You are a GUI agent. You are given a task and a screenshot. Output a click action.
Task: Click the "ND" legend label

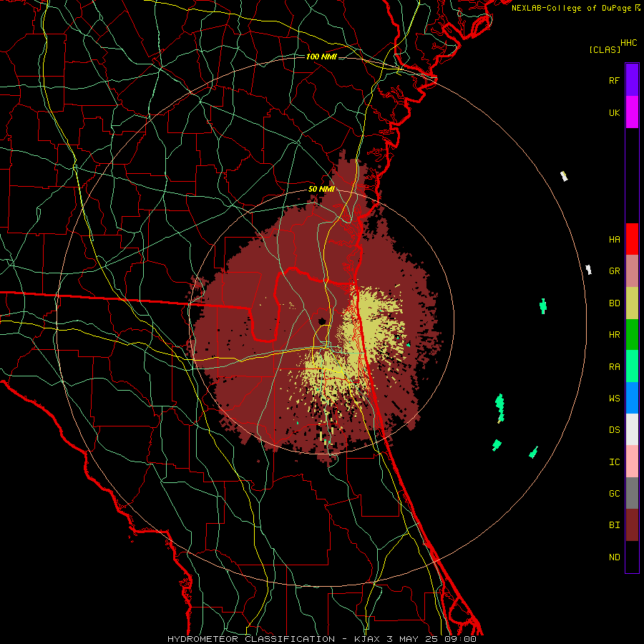click(614, 557)
